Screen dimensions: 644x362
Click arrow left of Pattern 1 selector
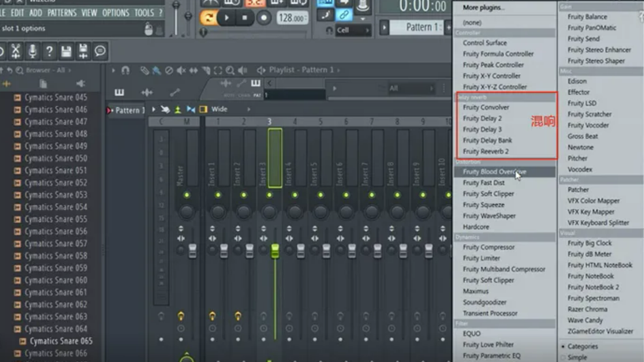pyautogui.click(x=384, y=27)
